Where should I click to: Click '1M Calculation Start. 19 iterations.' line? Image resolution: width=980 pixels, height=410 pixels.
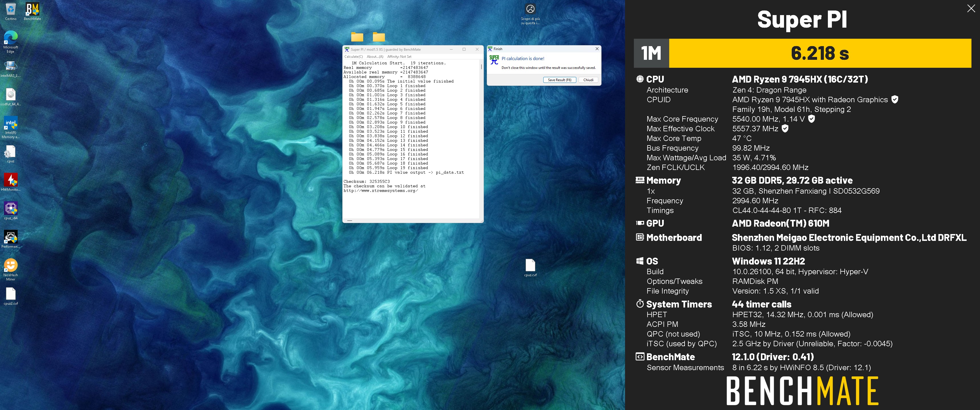(398, 63)
